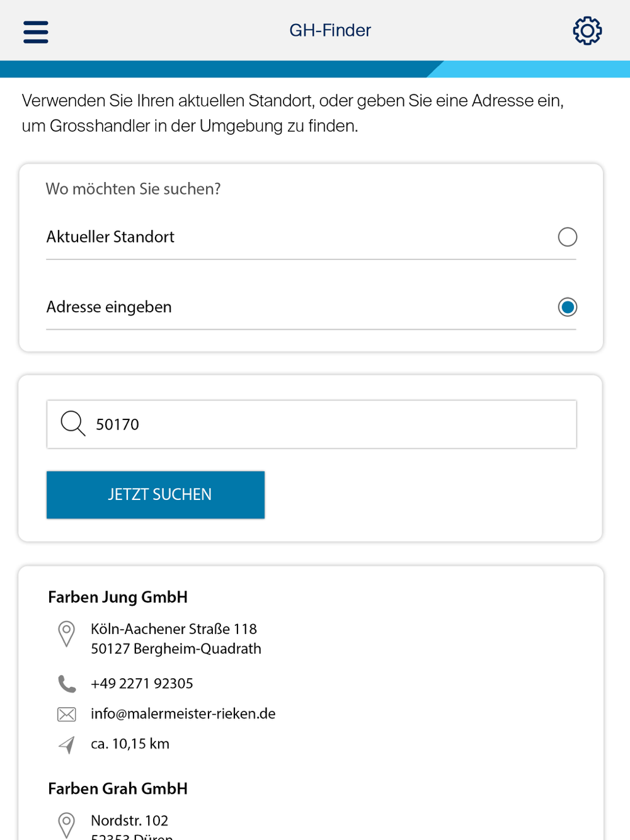Select the Aktueller Standort radio button
Screen dimensions: 630x840
[568, 237]
